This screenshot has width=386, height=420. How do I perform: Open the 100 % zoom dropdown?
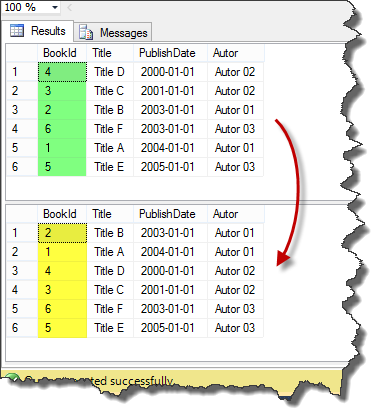pyautogui.click(x=55, y=7)
